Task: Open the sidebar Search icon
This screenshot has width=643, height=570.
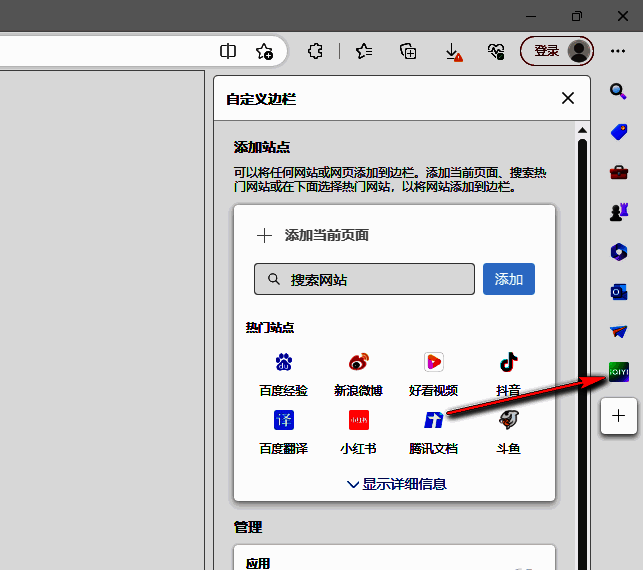Action: (x=618, y=92)
